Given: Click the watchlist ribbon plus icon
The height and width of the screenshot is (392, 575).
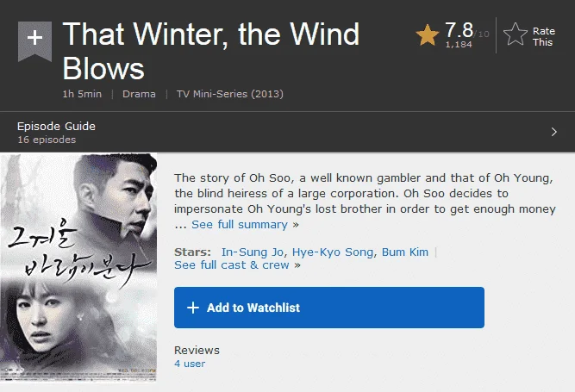Looking at the screenshot, I should tap(34, 38).
